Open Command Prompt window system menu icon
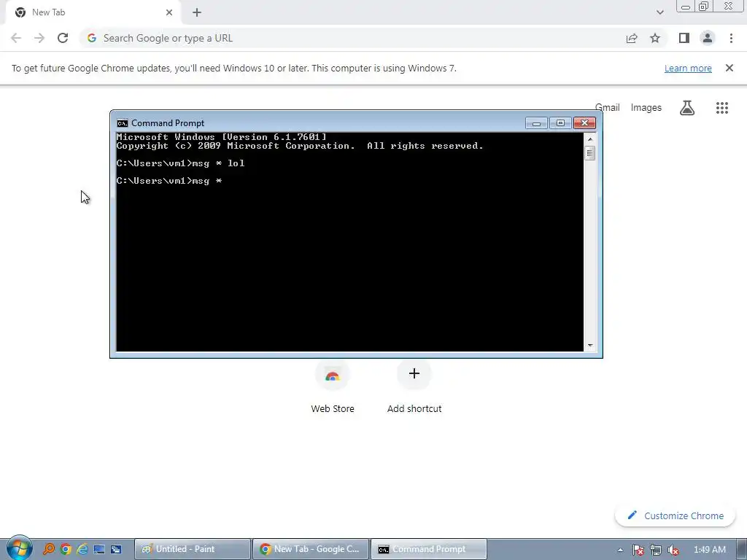The image size is (747, 560). (x=123, y=122)
